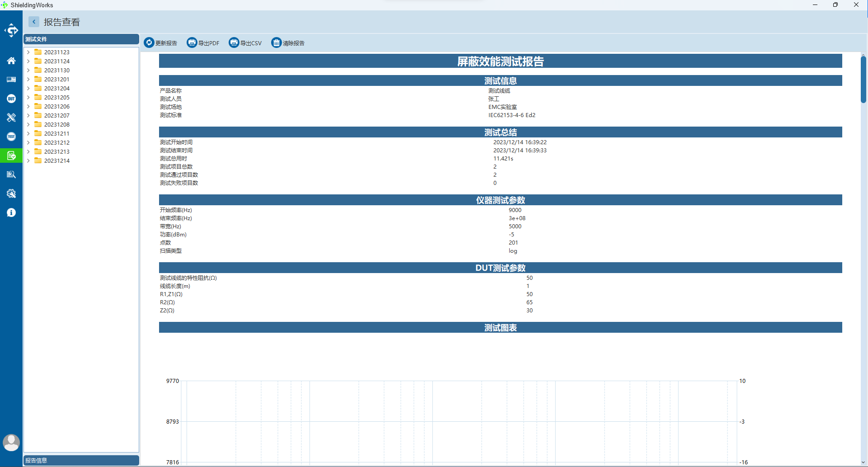Click the 线缆长度(m) label
868x467 pixels.
point(175,286)
